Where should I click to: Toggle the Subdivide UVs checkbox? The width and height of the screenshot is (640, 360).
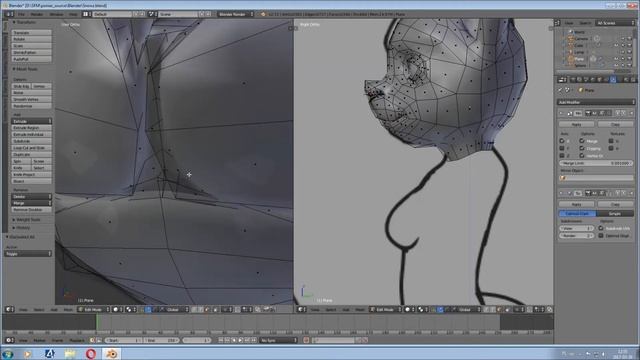601,228
